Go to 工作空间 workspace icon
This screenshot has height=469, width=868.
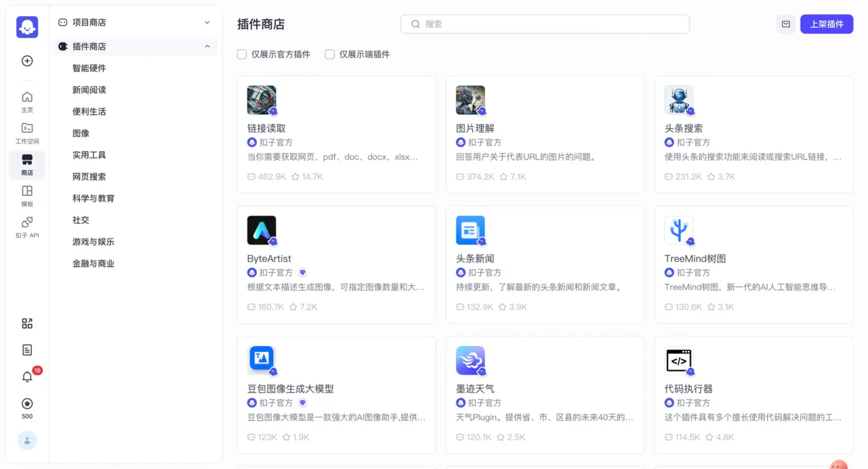pyautogui.click(x=27, y=133)
